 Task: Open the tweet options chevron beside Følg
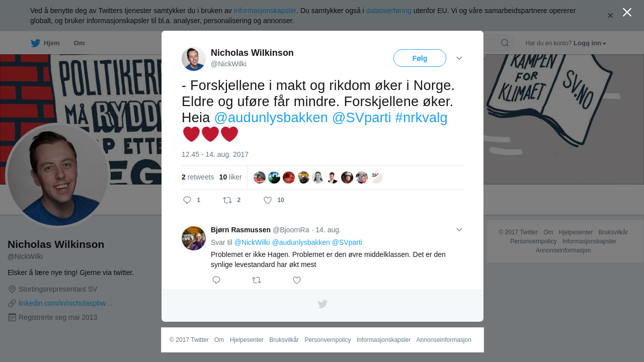pos(459,58)
